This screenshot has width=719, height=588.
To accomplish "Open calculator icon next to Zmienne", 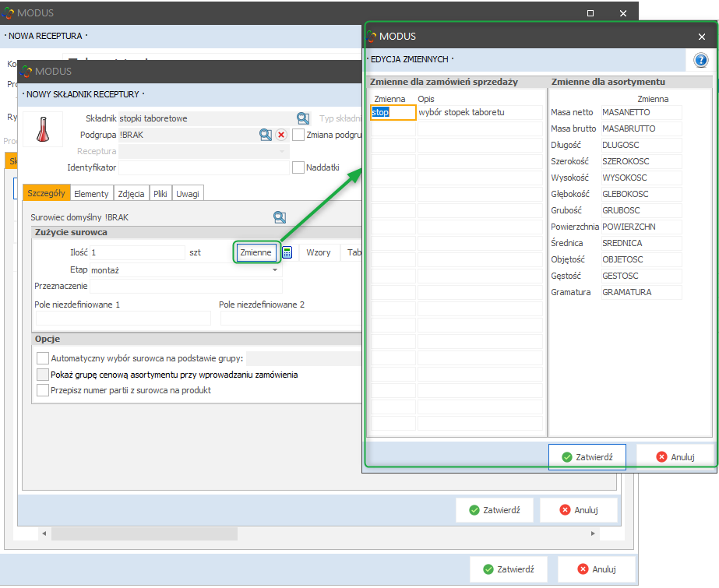I will [287, 252].
